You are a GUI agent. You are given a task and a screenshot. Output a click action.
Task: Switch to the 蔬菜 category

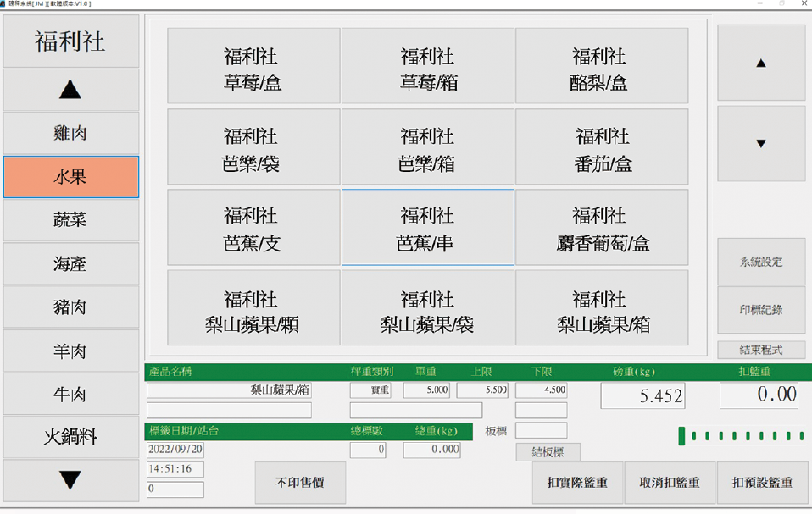[70, 220]
